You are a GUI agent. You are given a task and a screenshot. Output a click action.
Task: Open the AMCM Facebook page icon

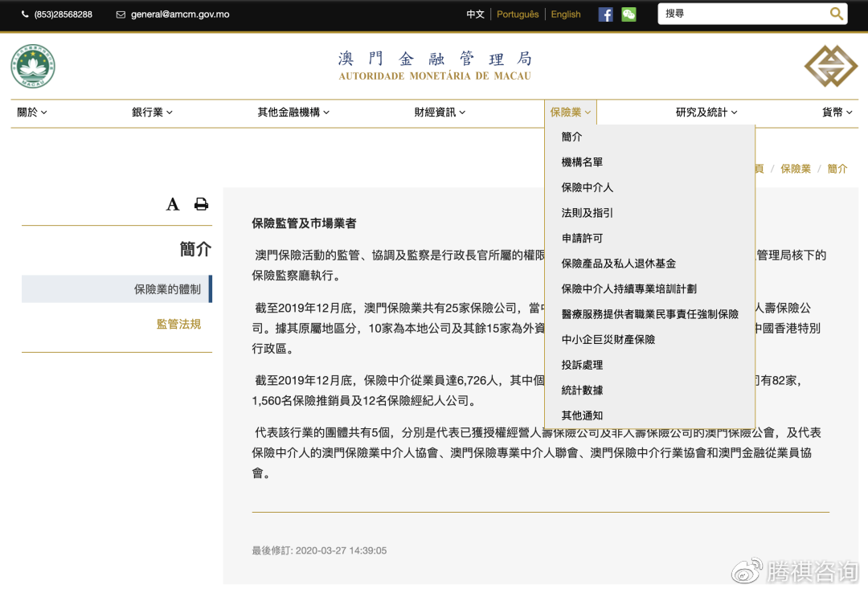coord(604,14)
